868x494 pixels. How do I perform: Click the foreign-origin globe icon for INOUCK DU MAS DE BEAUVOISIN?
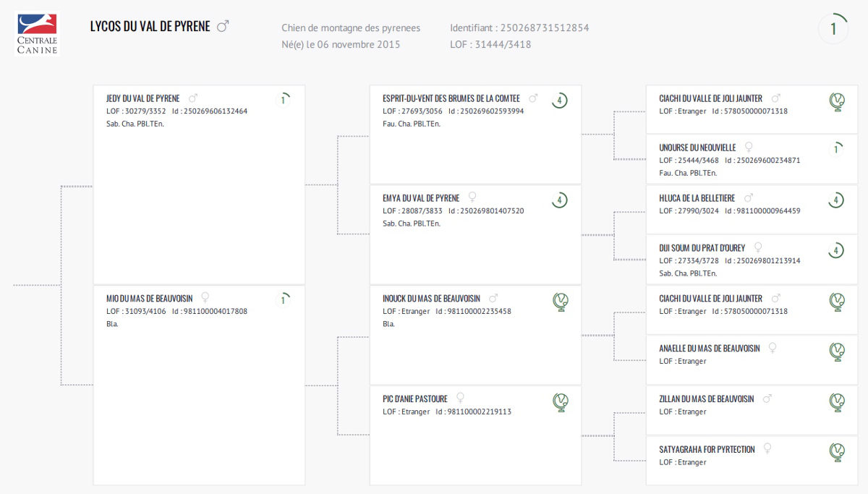pyautogui.click(x=560, y=301)
